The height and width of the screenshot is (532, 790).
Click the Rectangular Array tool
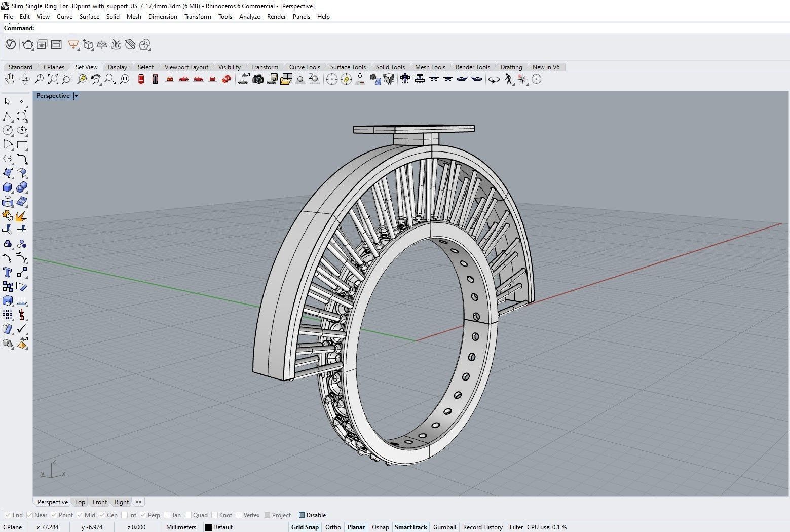tap(8, 315)
